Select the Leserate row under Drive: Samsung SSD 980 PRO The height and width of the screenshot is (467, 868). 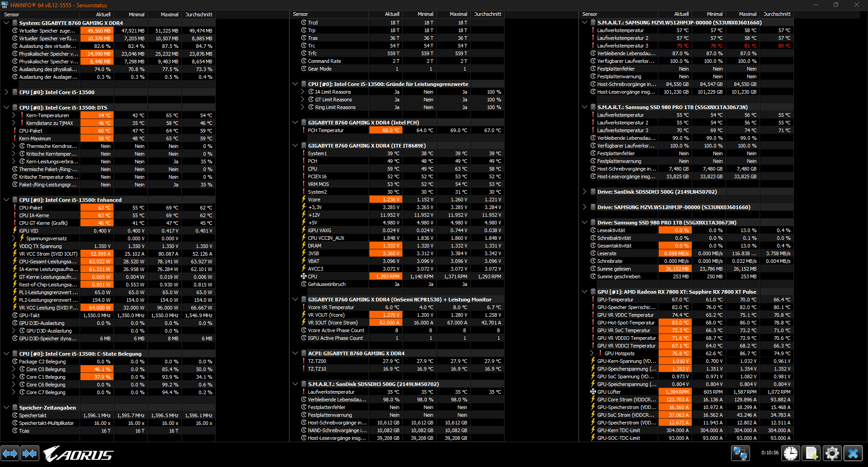point(686,253)
